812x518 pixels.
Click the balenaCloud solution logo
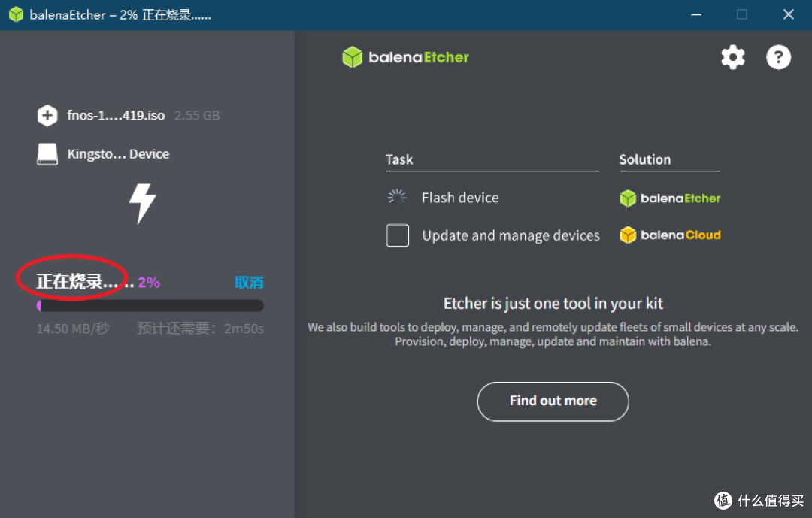pyautogui.click(x=670, y=235)
